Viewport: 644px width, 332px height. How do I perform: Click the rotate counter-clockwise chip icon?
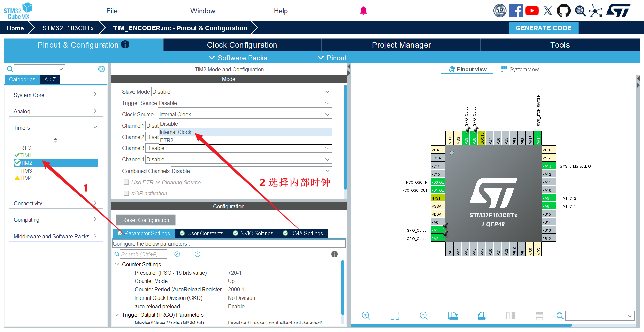(482, 316)
